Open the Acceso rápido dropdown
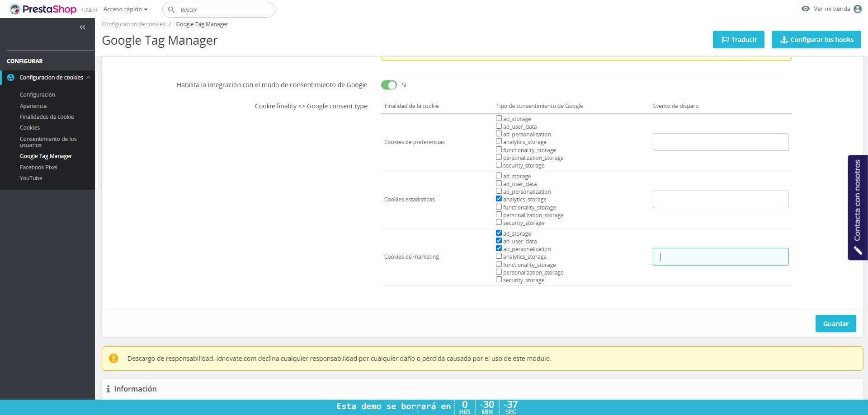Image resolution: width=868 pixels, height=415 pixels. (126, 9)
